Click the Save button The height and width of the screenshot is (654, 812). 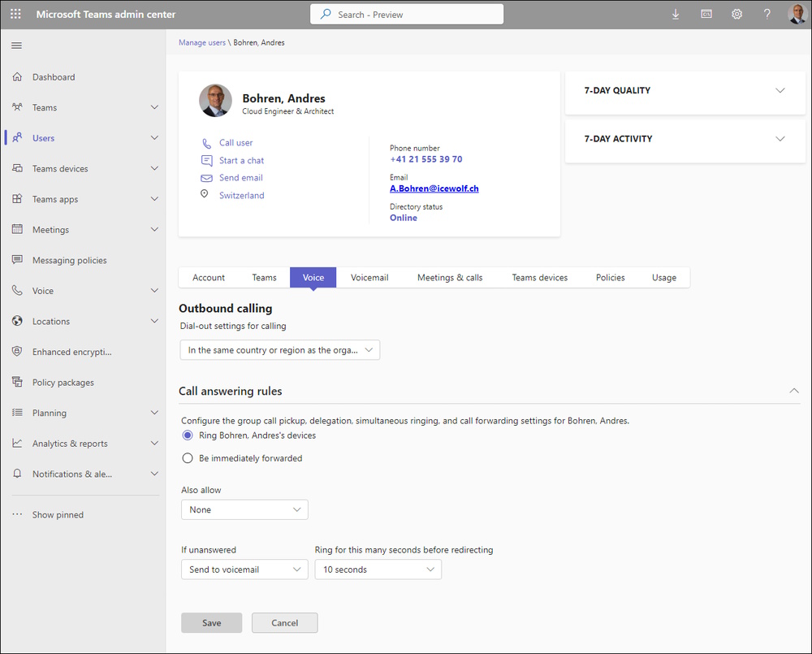(211, 622)
